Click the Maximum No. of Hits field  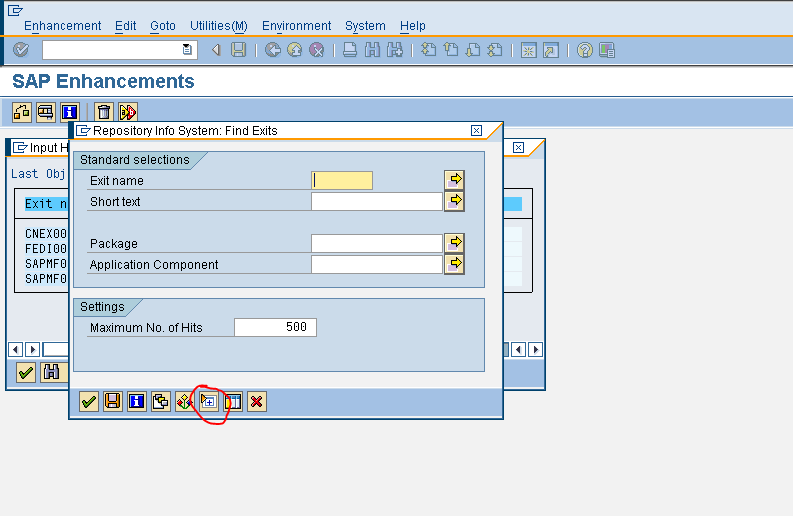pyautogui.click(x=276, y=327)
